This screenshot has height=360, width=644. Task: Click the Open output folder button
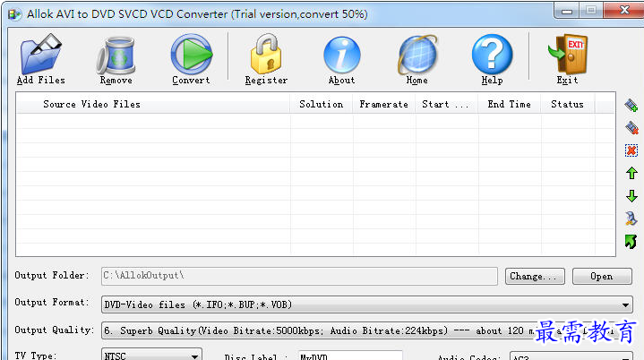(x=602, y=276)
